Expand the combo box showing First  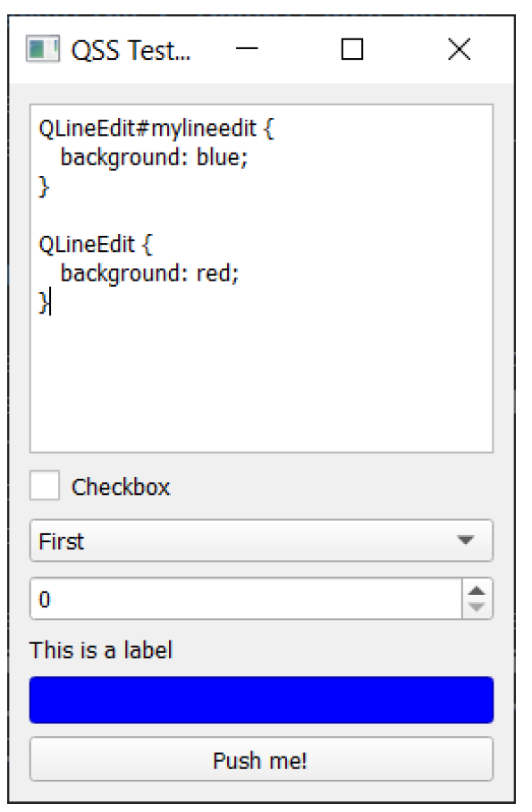tap(261, 540)
